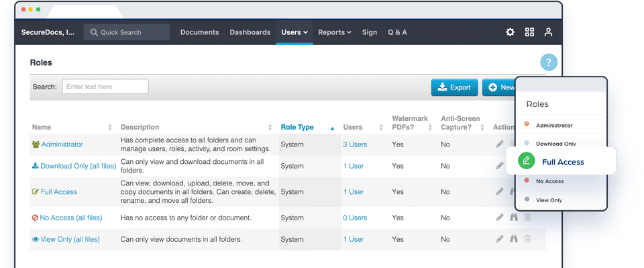Viewport: 644px width, 268px height.
Task: Preview View Only role with binoculars icon
Action: (513, 238)
